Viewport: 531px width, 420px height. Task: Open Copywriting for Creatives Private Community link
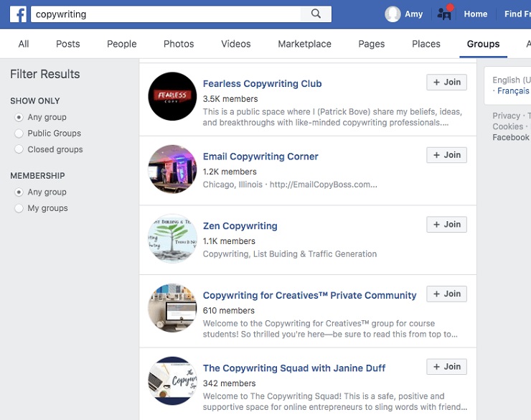point(309,295)
